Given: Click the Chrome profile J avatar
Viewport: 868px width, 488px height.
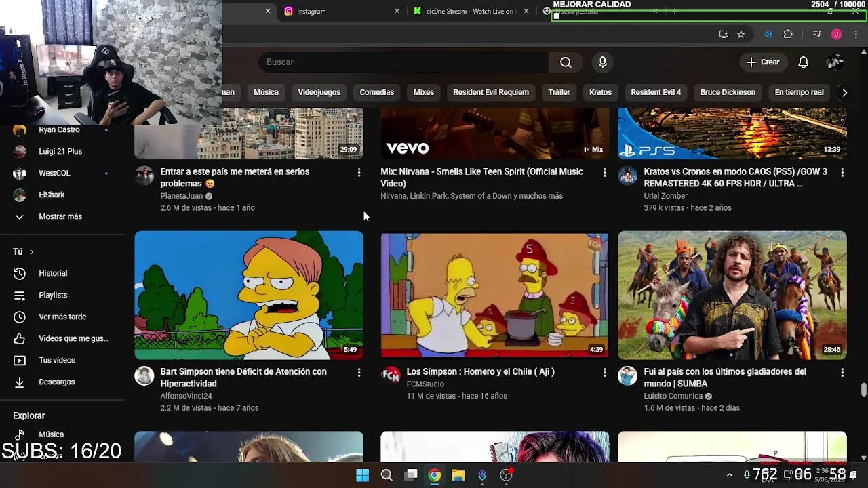Looking at the screenshot, I should coord(837,34).
